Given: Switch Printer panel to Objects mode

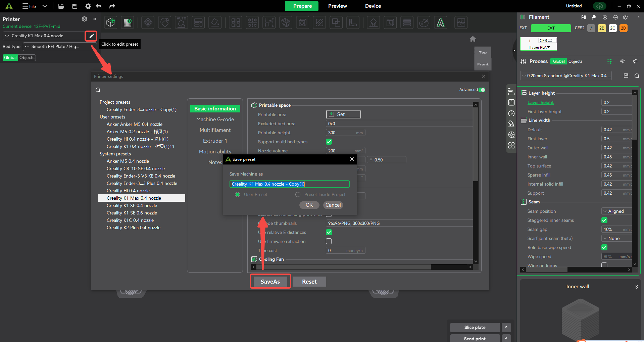Looking at the screenshot, I should pos(27,58).
